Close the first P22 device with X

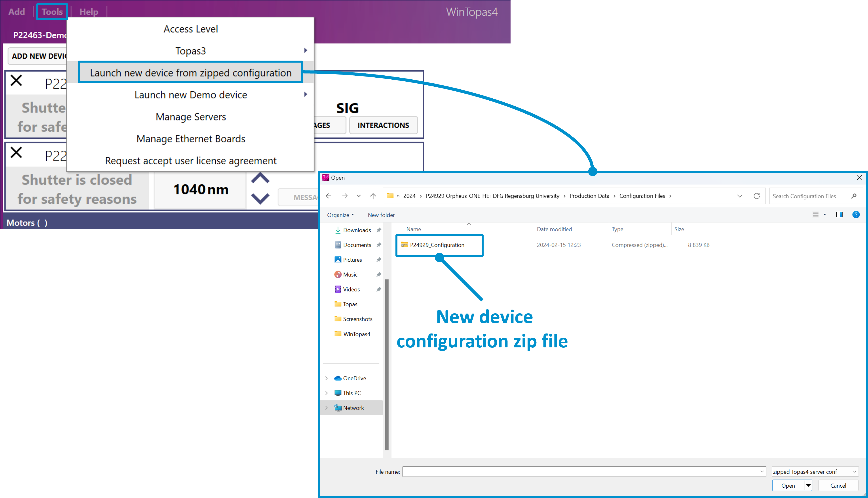(x=16, y=81)
